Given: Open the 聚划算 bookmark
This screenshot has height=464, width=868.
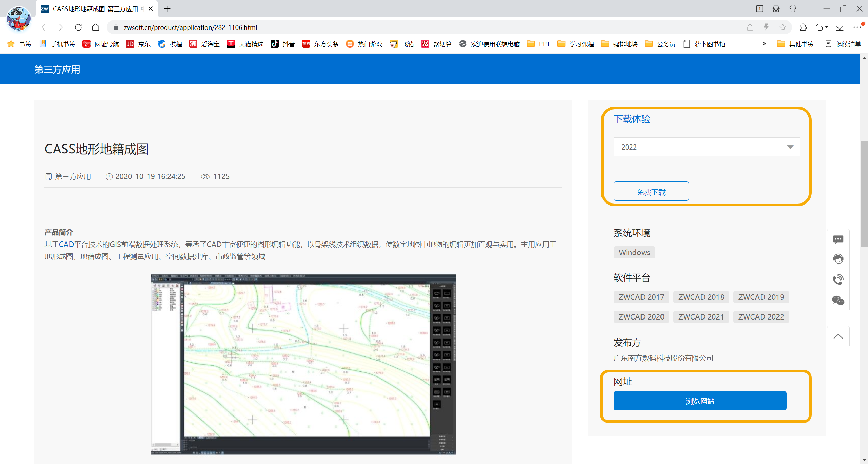Looking at the screenshot, I should [436, 44].
